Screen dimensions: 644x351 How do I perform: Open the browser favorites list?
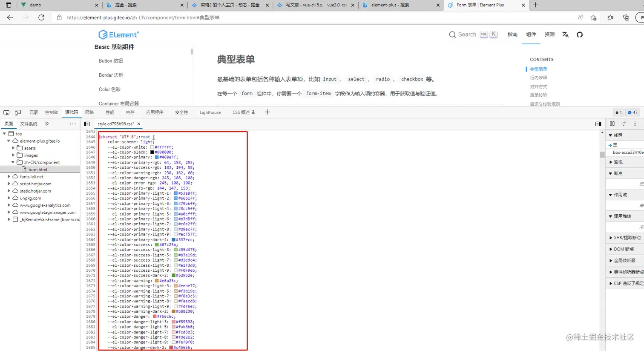coord(610,17)
